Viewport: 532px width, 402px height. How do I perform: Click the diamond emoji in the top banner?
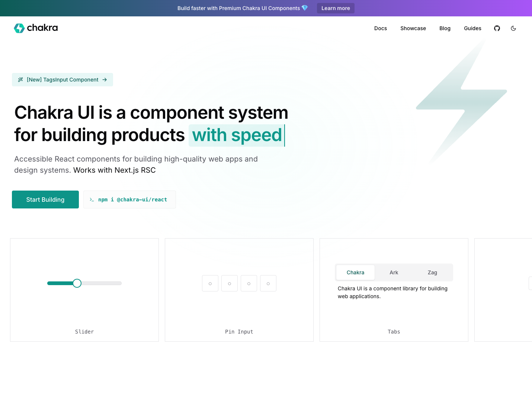point(305,8)
